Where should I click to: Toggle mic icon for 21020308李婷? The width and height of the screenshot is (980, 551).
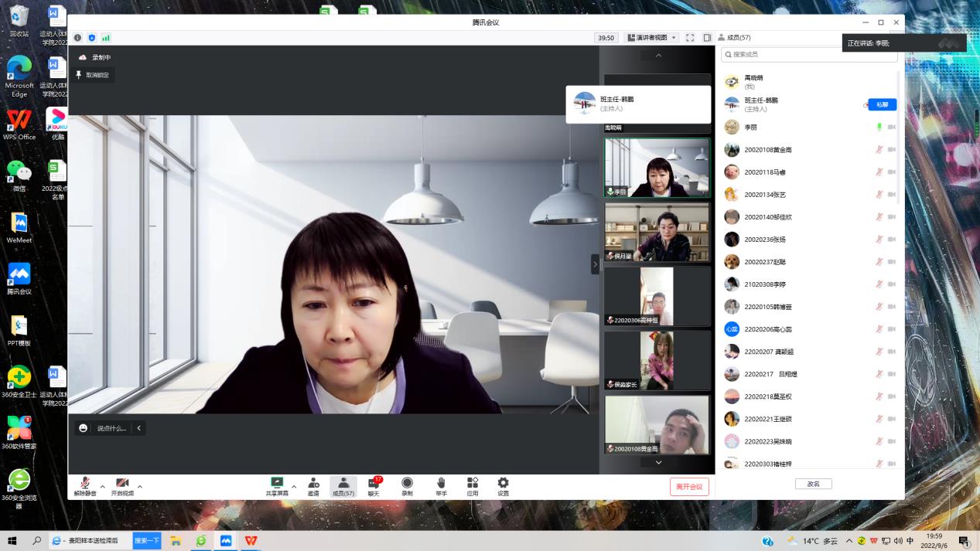879,284
